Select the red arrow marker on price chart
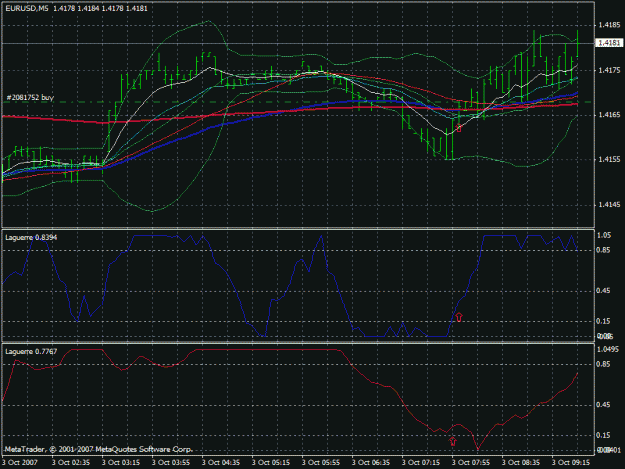Viewport: 625px width, 469px height. (x=458, y=128)
